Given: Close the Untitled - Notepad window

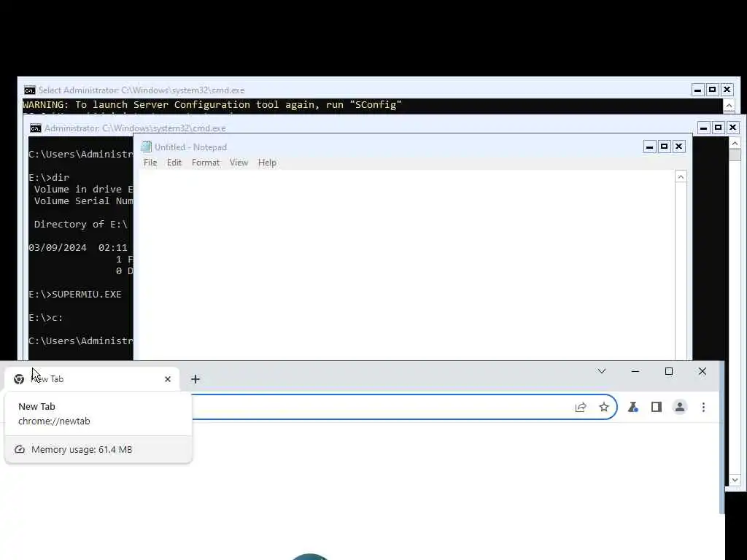Looking at the screenshot, I should [x=679, y=147].
